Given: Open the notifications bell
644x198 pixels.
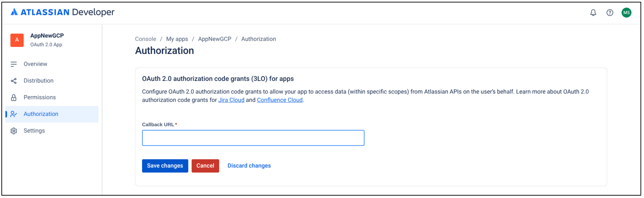Looking at the screenshot, I should [x=593, y=12].
